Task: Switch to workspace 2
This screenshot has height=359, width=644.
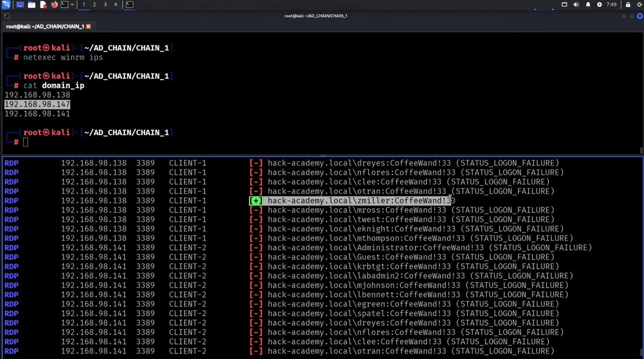Action: coord(94,5)
